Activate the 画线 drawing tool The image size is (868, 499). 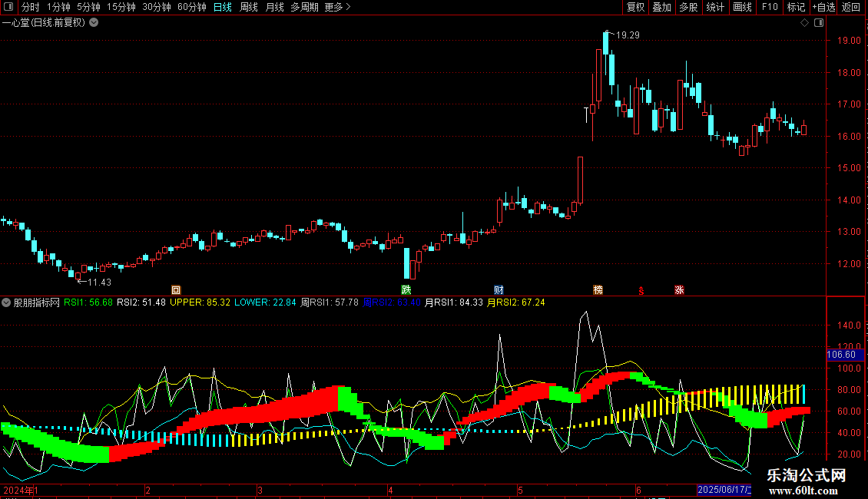click(742, 7)
